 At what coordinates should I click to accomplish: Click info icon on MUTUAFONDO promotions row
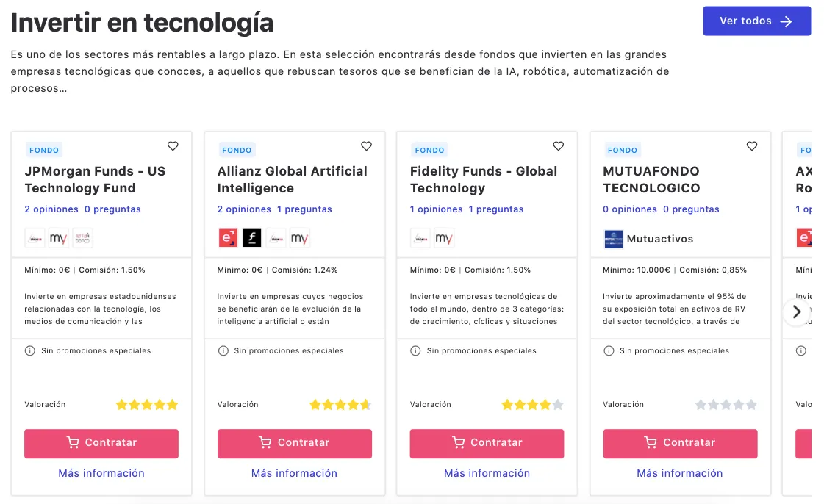(609, 350)
